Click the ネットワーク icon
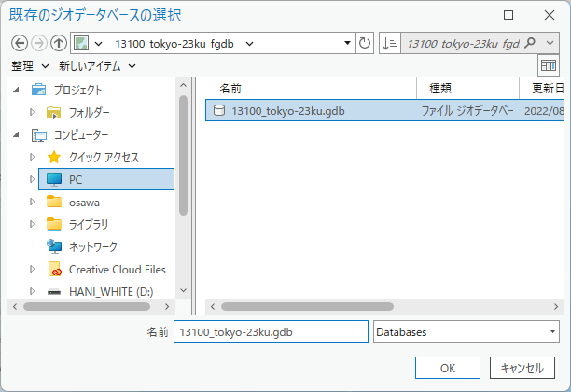 tap(54, 246)
